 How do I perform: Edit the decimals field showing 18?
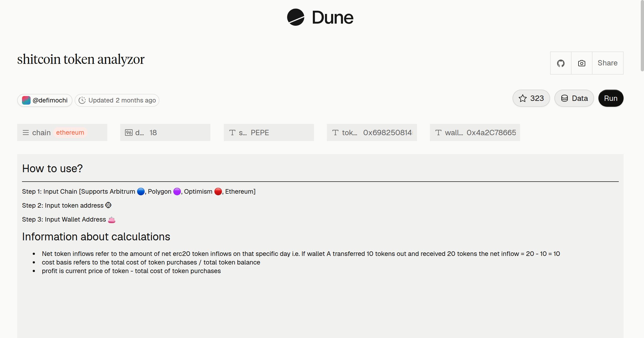click(x=165, y=133)
